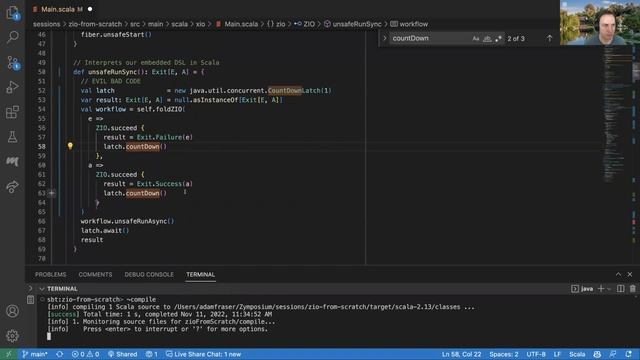Screen dimensions: 640x360
Task: Go to previous match in find widget
Action: (x=549, y=38)
